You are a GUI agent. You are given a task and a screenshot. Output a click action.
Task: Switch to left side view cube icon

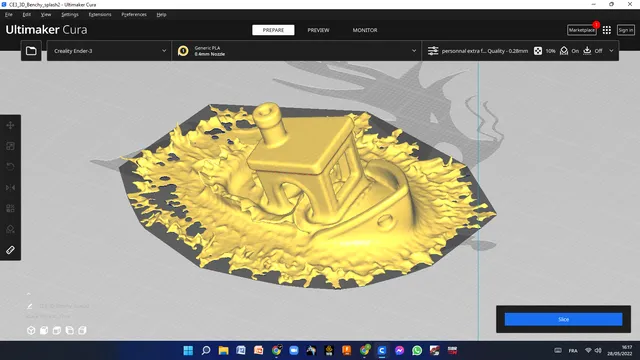coord(70,330)
